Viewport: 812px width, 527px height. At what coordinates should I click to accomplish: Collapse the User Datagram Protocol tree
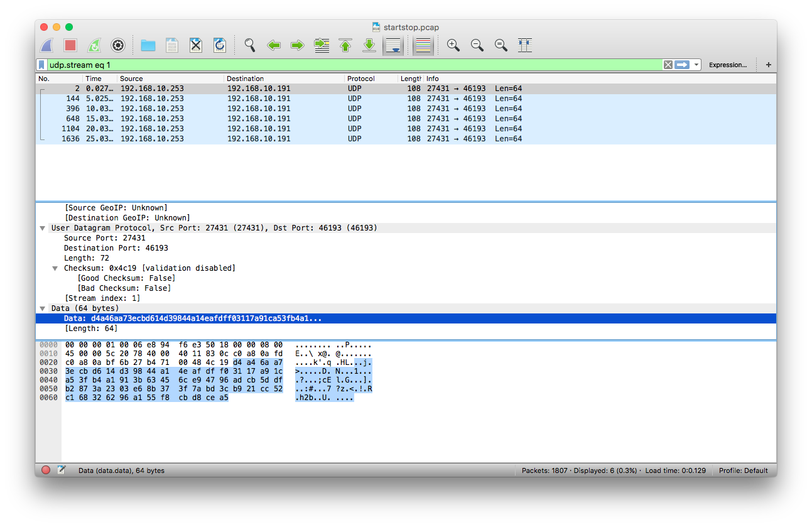pyautogui.click(x=43, y=228)
